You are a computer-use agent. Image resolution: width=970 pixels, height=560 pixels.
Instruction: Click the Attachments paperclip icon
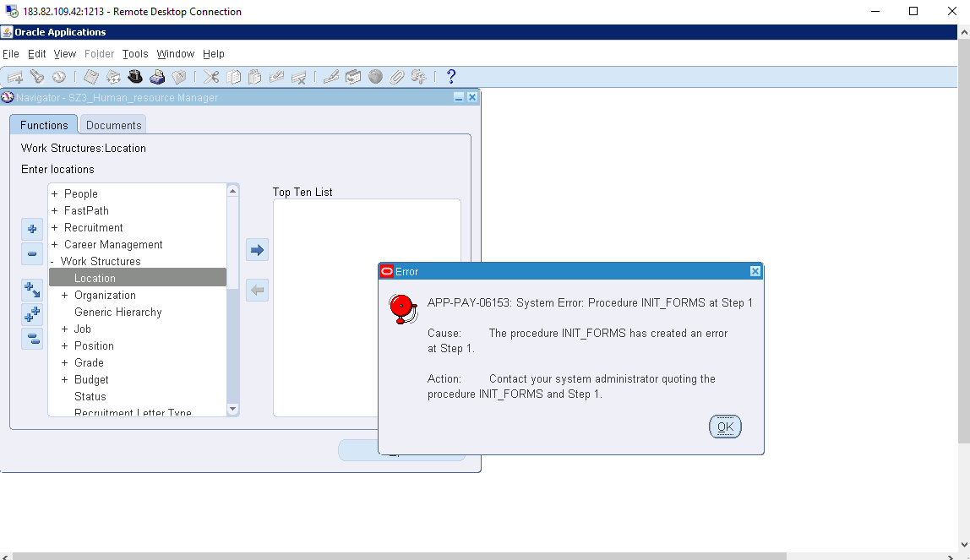tap(396, 77)
